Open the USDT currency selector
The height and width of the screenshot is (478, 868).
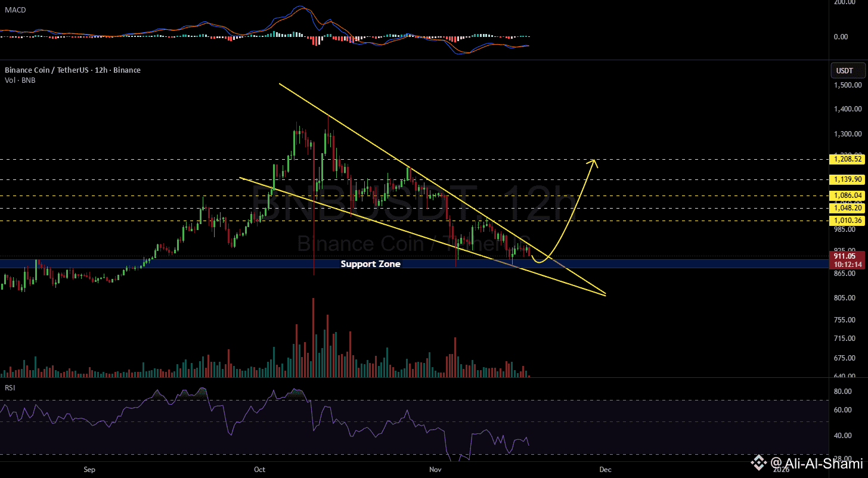click(x=845, y=71)
